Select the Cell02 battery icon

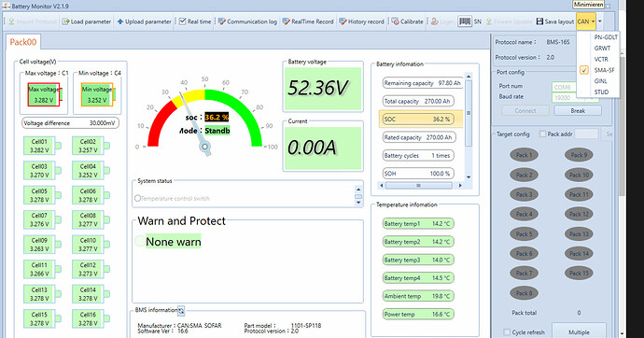tap(91, 146)
